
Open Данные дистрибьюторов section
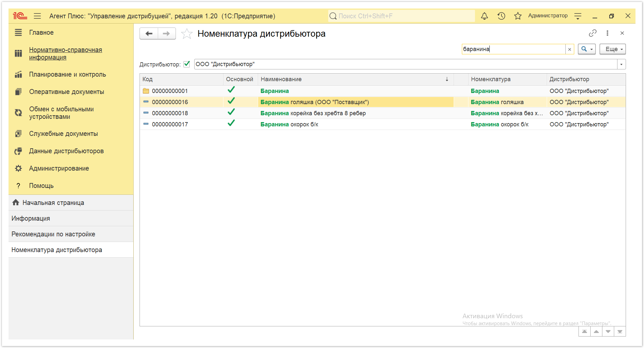tap(66, 151)
